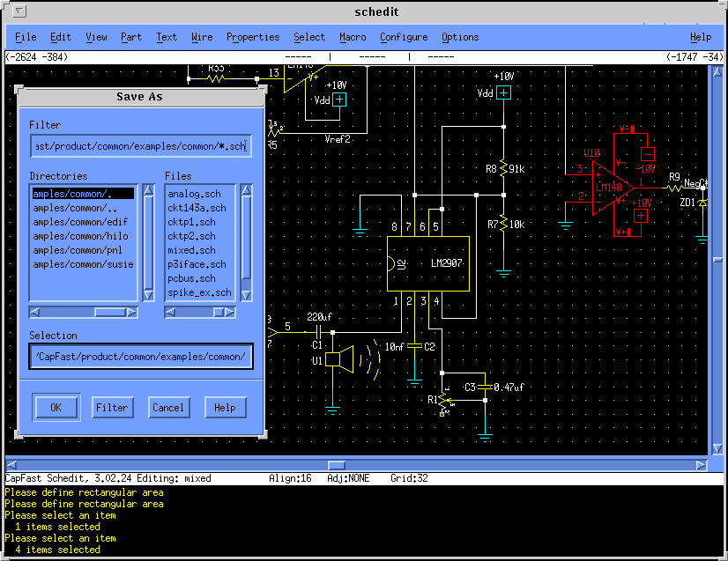The height and width of the screenshot is (561, 728).
Task: Select file spike_ex.sch
Action: [x=200, y=292]
